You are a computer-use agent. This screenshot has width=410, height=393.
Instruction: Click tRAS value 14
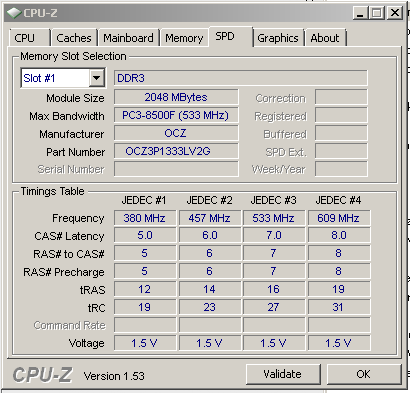pyautogui.click(x=209, y=289)
